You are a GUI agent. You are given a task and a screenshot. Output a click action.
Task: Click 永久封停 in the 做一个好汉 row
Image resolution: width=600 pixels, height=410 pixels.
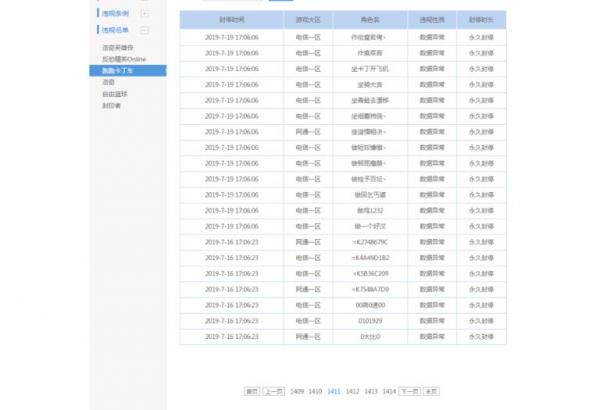click(x=481, y=226)
